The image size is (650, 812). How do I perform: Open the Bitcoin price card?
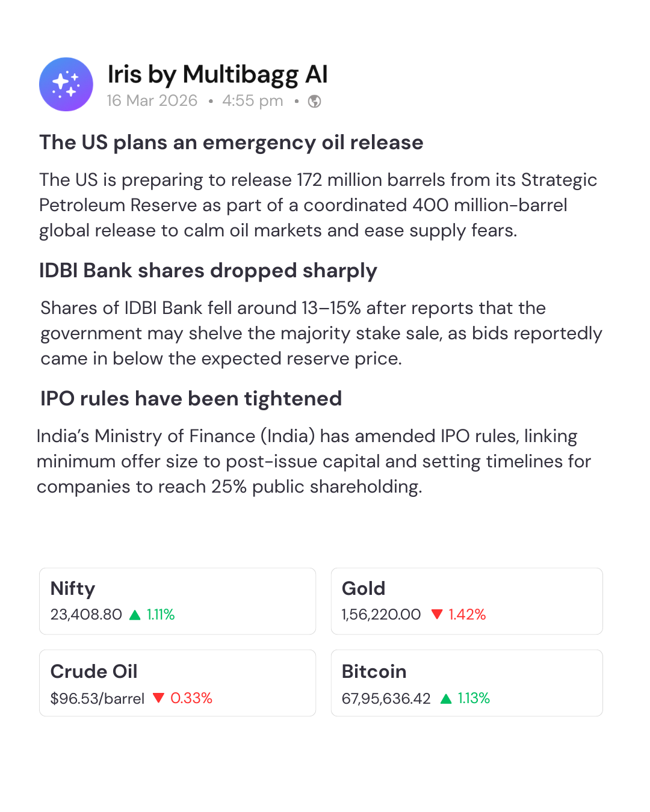[466, 683]
